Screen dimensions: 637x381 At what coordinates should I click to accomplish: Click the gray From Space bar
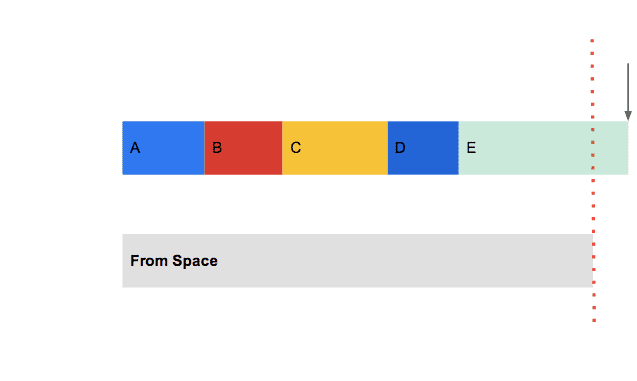pyautogui.click(x=358, y=261)
